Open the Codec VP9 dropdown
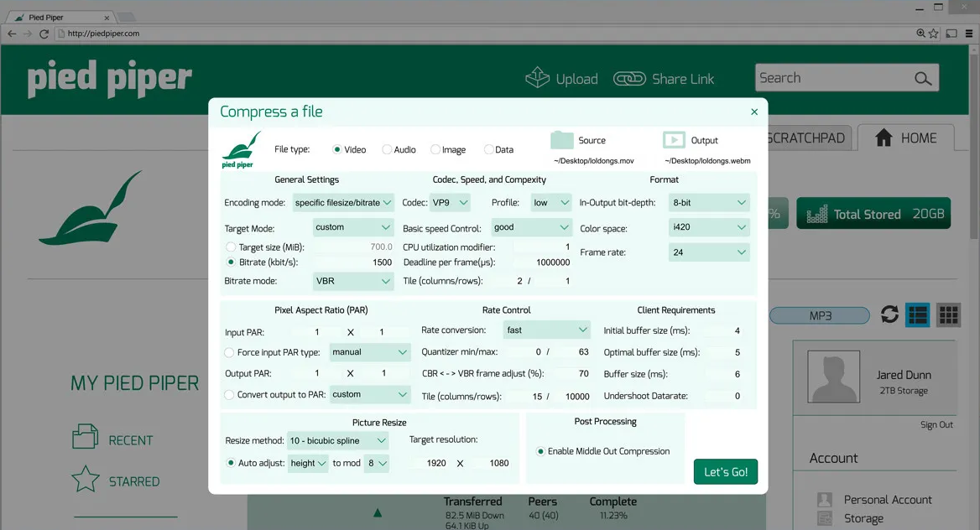The image size is (980, 530). pos(451,203)
